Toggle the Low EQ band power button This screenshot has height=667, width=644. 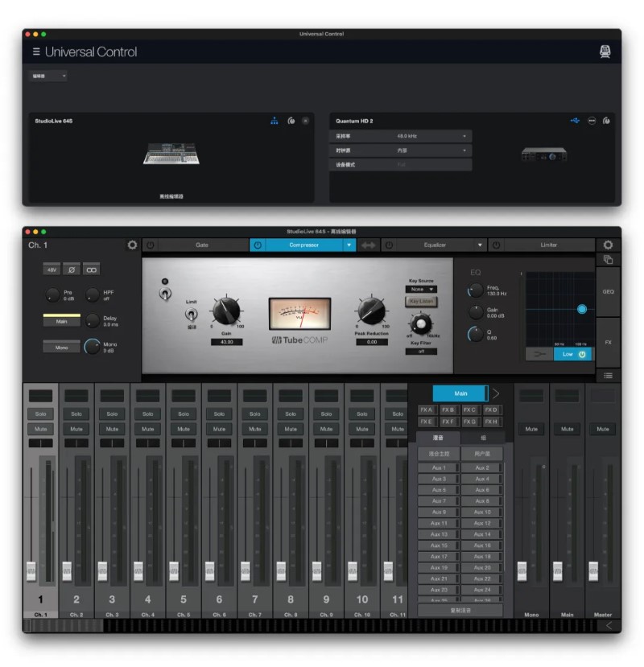[582, 354]
